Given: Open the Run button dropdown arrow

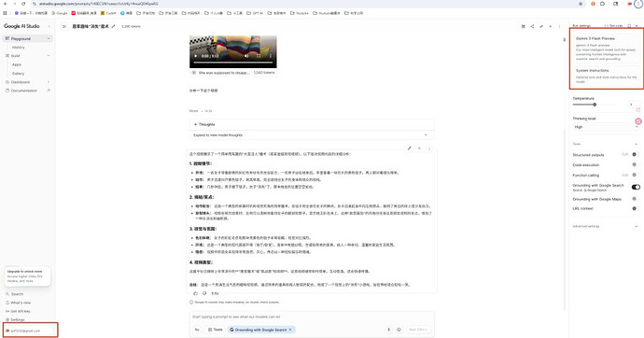Looking at the screenshot, I should [426, 330].
